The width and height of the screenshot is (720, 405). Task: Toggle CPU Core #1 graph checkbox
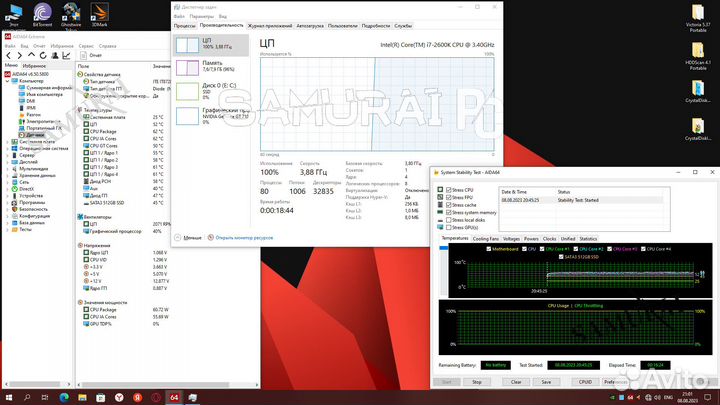coord(542,249)
